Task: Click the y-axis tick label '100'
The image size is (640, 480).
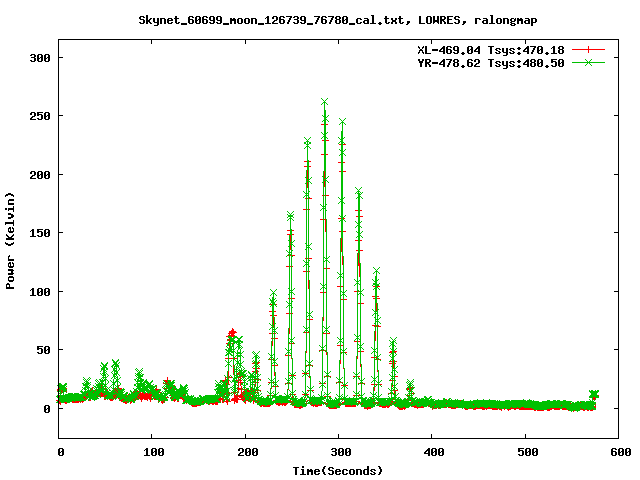Action: (40, 292)
